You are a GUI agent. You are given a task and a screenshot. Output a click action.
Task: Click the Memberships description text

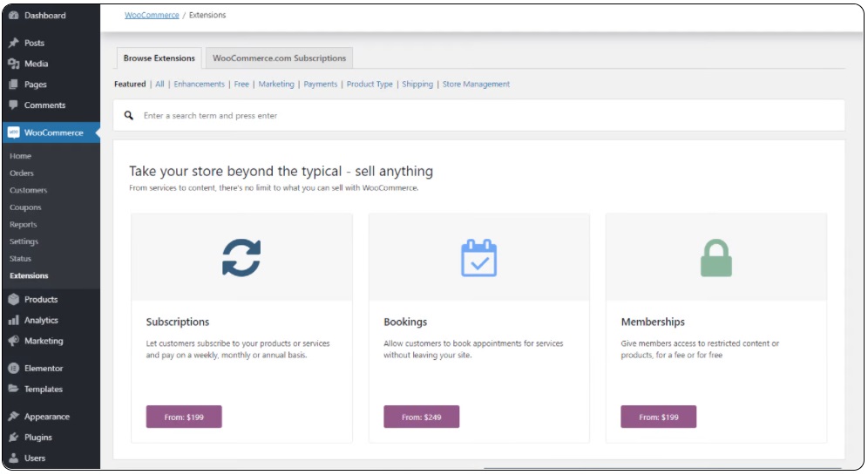(x=700, y=349)
